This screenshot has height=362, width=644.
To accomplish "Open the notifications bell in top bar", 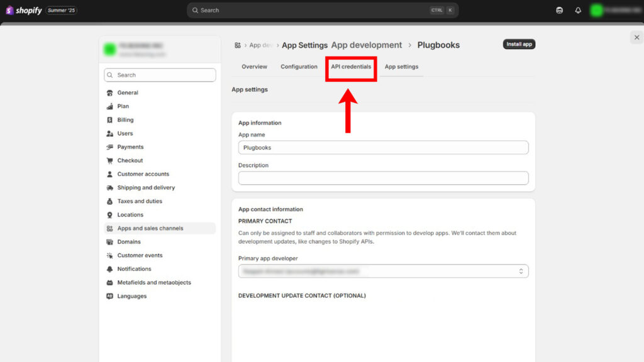I will [x=578, y=10].
